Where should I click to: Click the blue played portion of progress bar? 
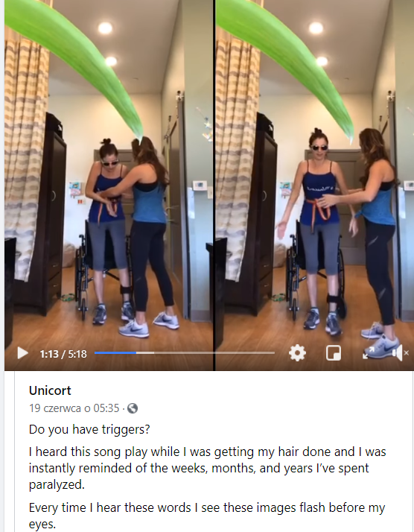[x=115, y=353]
